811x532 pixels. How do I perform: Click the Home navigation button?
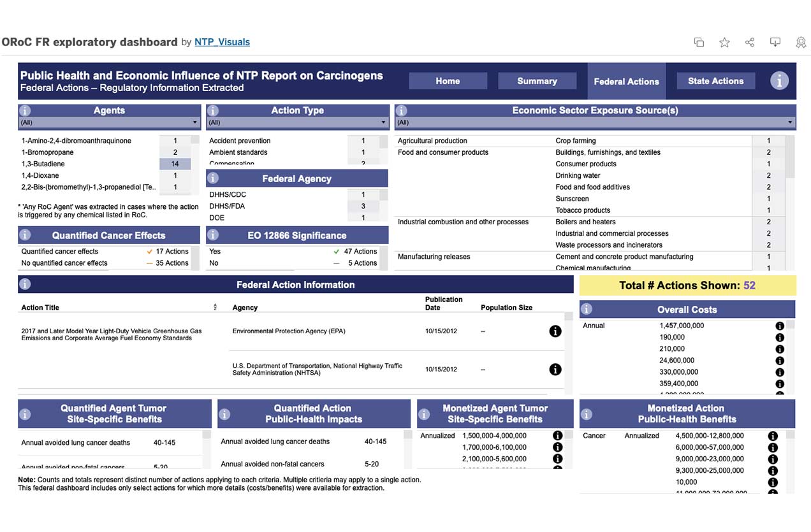[448, 81]
